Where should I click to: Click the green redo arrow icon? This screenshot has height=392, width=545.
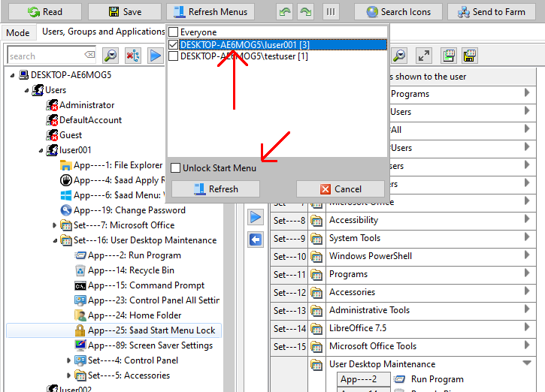tap(304, 12)
